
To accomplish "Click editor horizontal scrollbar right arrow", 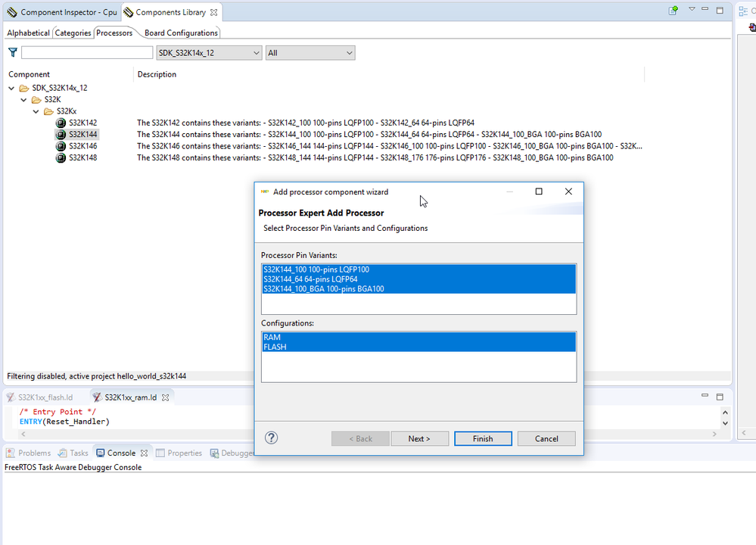I will [714, 434].
